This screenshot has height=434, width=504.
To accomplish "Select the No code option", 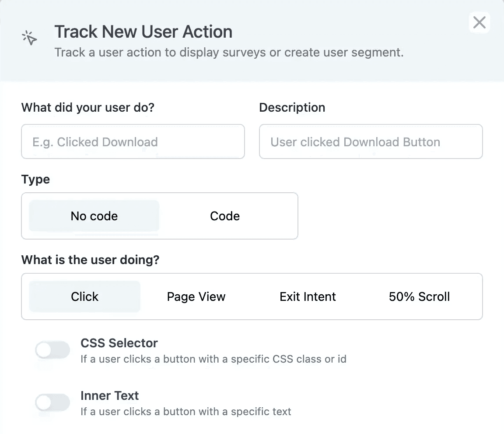I will 94,216.
